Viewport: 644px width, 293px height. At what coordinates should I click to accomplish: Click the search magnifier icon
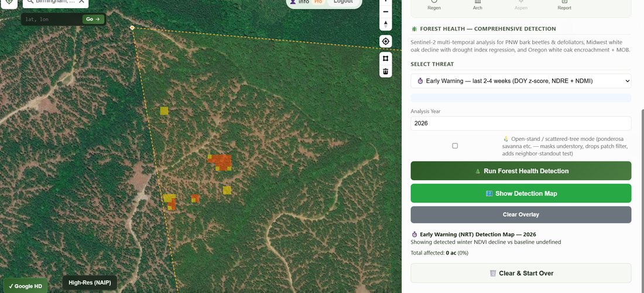pos(30,2)
